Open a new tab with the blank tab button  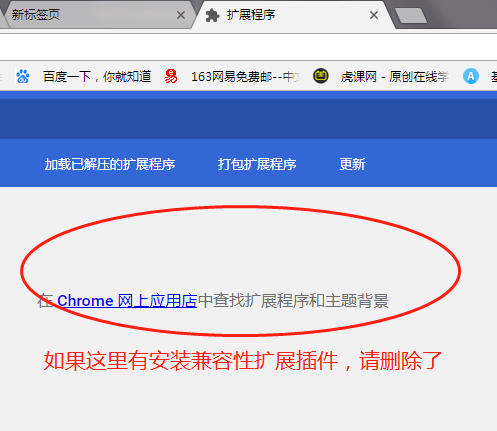point(410,16)
